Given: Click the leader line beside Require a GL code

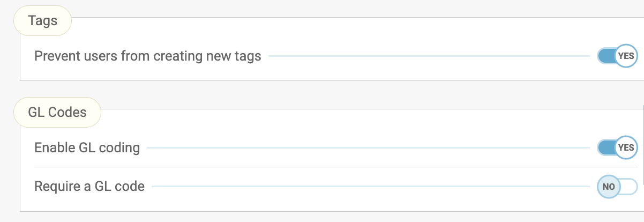Looking at the screenshot, I should point(370,187).
